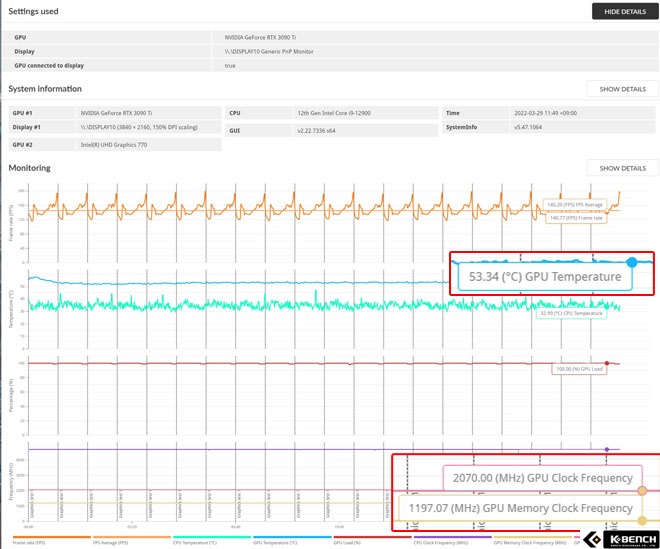Show details for Monitoring section
This screenshot has height=549, width=660.
pos(623,168)
